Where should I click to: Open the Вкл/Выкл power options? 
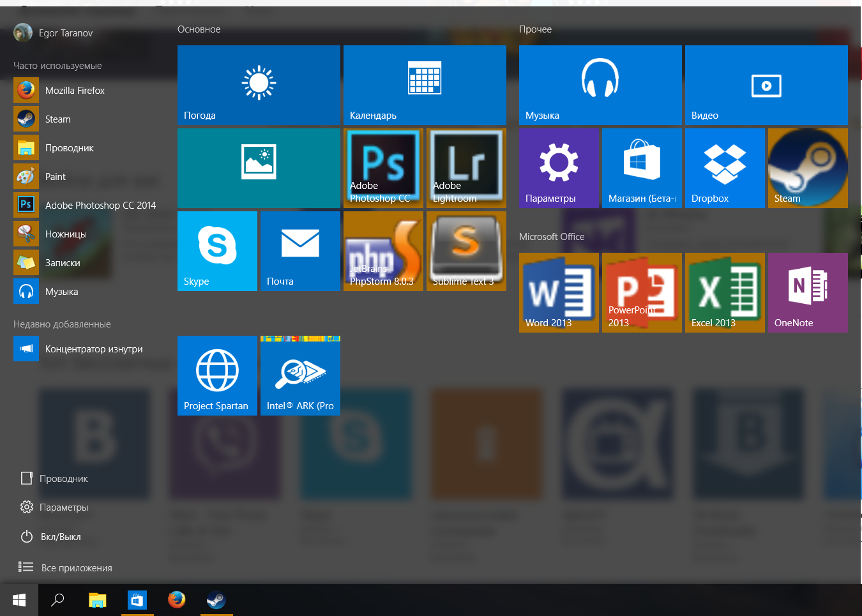pos(50,537)
